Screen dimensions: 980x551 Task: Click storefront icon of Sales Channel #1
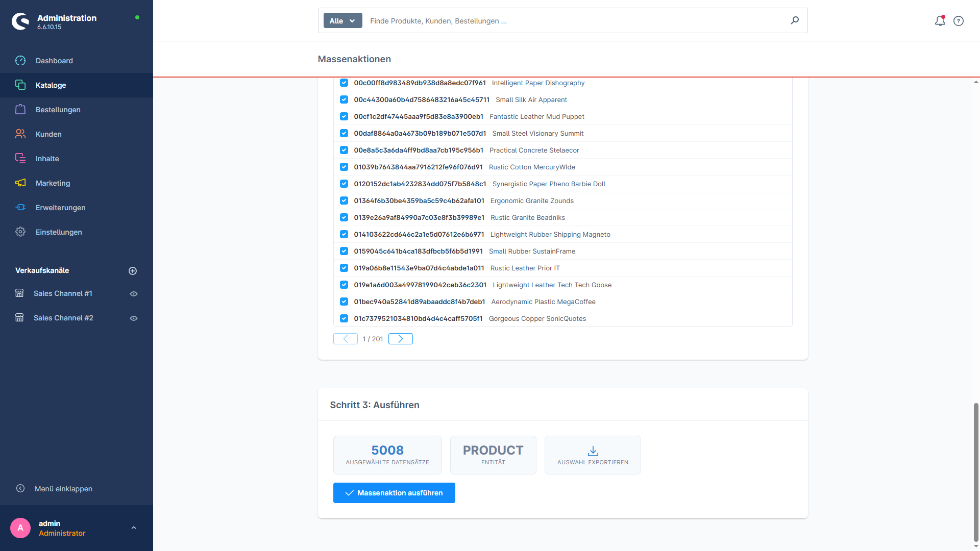pyautogui.click(x=19, y=293)
